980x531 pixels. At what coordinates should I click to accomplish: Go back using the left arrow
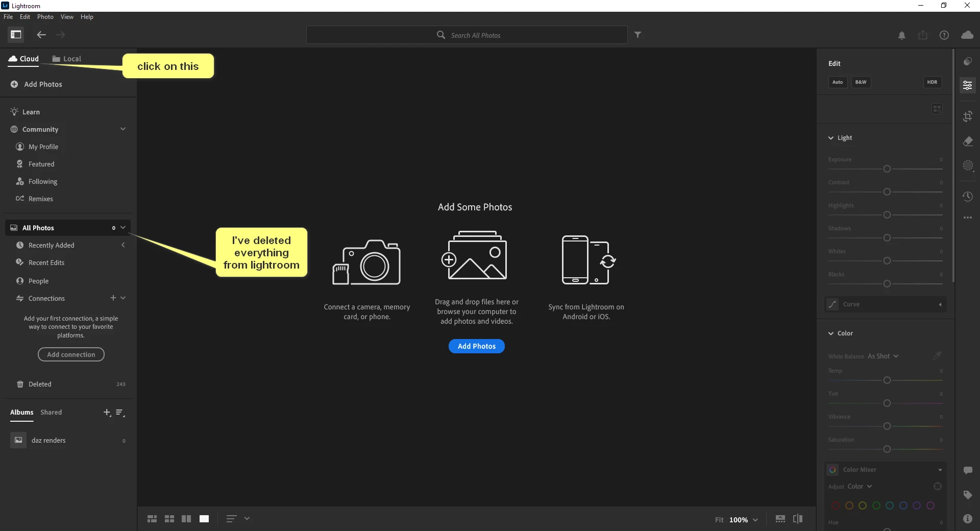(41, 35)
